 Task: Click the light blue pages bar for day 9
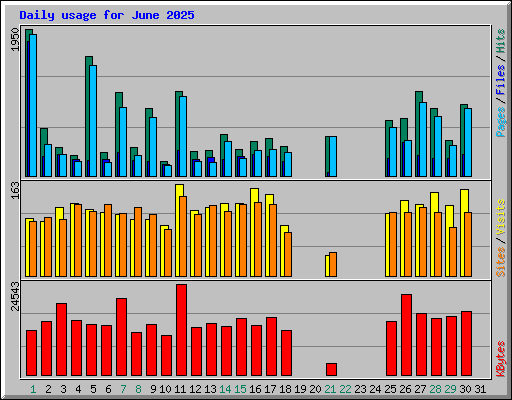tap(153, 147)
